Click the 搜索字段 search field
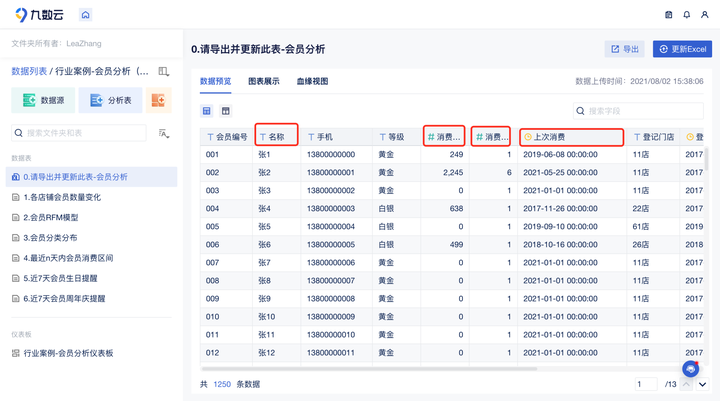The height and width of the screenshot is (401, 720). pyautogui.click(x=638, y=111)
